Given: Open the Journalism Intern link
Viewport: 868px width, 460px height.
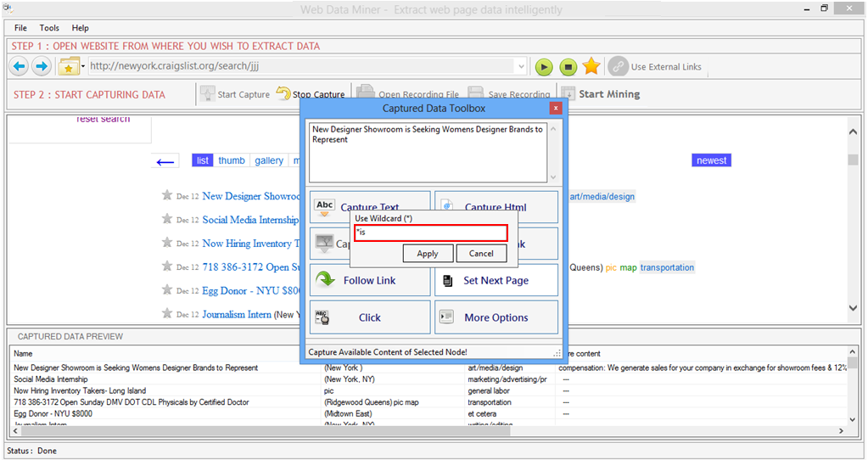Looking at the screenshot, I should [x=237, y=314].
